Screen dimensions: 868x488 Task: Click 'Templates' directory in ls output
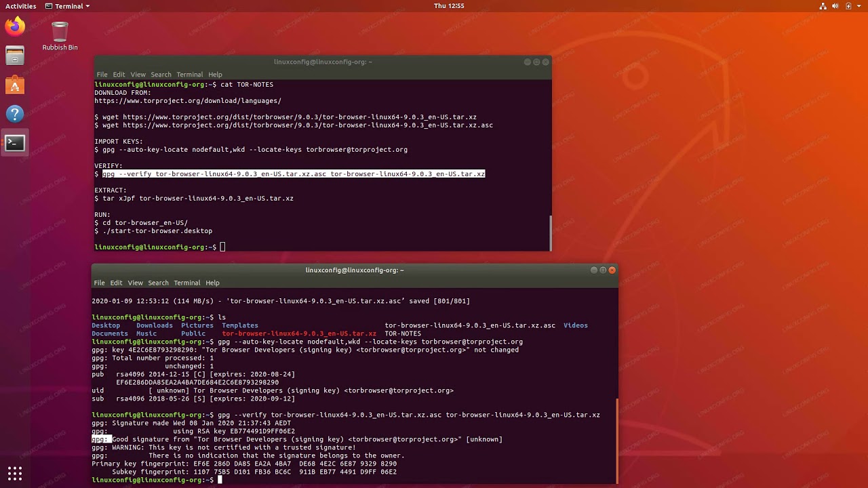click(x=240, y=325)
